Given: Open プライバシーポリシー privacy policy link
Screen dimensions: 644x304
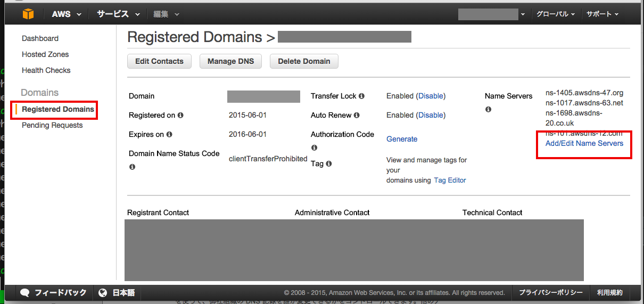Looking at the screenshot, I should pyautogui.click(x=551, y=292).
